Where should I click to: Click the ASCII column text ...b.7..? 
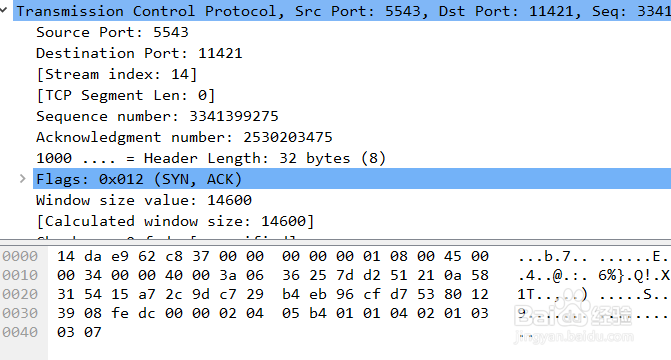552,256
